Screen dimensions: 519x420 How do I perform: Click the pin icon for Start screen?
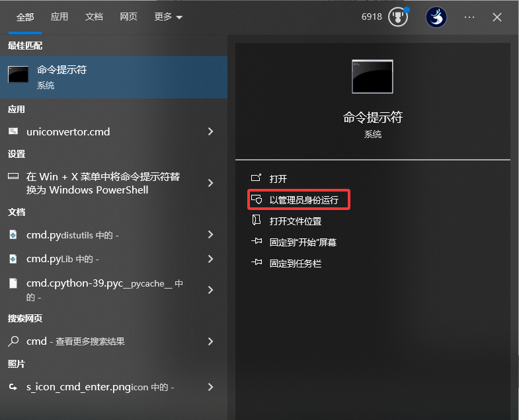tap(257, 241)
